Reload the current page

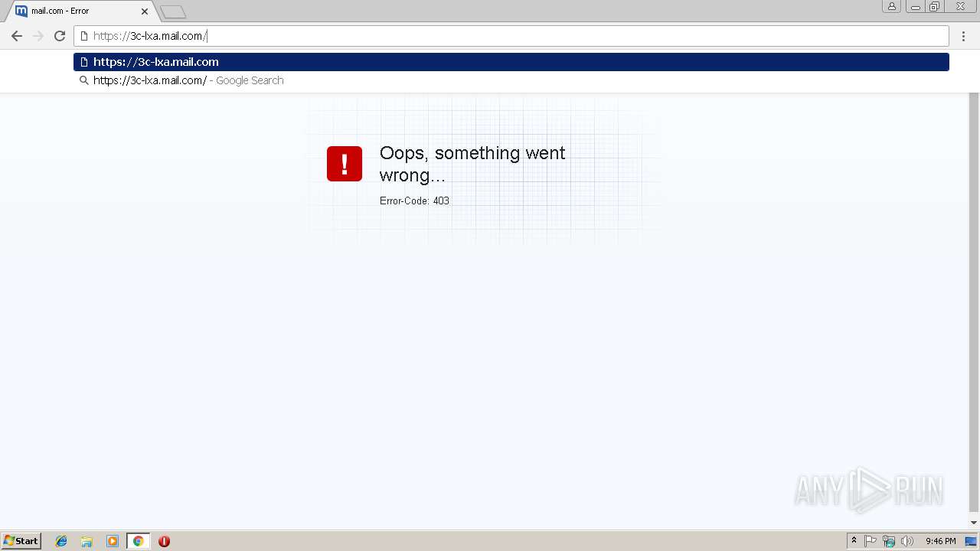click(x=60, y=36)
